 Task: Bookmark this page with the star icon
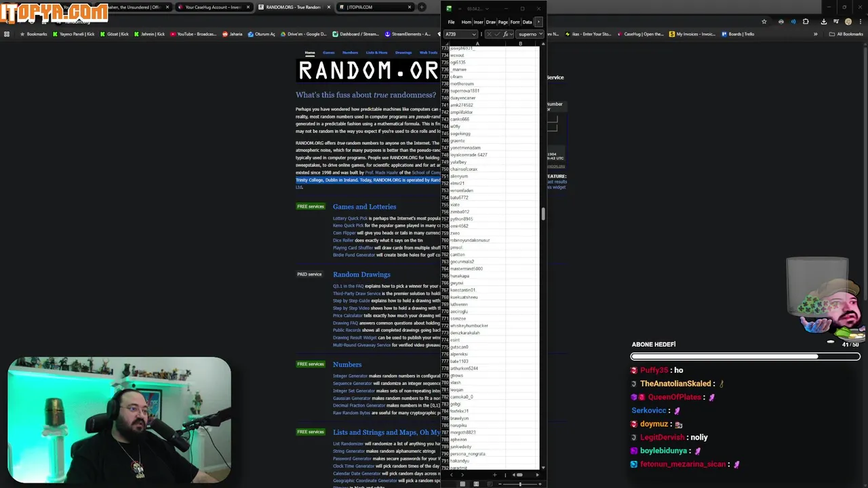tap(764, 22)
